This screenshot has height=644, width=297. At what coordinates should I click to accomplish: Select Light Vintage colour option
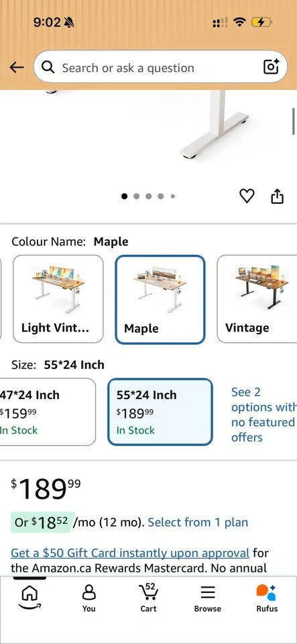click(x=58, y=299)
